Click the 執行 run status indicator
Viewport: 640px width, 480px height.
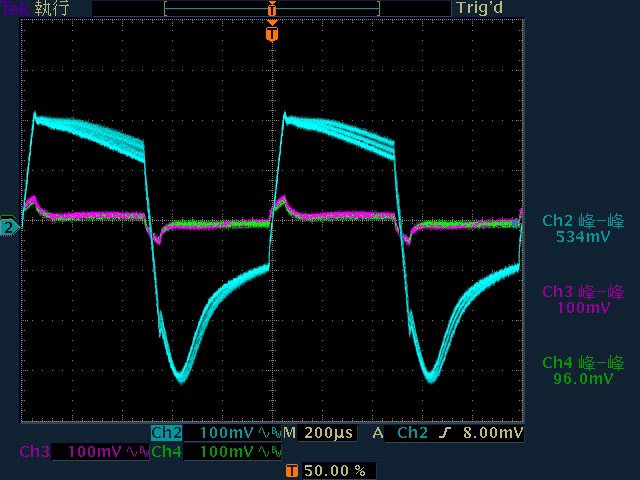tap(52, 8)
